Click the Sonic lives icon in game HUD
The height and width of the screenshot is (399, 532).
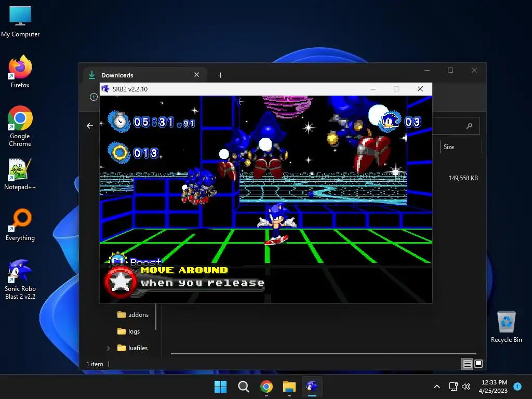pos(390,121)
